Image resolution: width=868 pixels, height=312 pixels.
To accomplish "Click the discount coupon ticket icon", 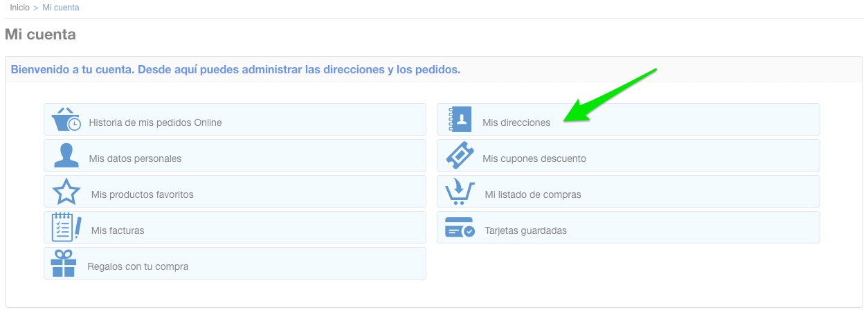I will point(460,156).
